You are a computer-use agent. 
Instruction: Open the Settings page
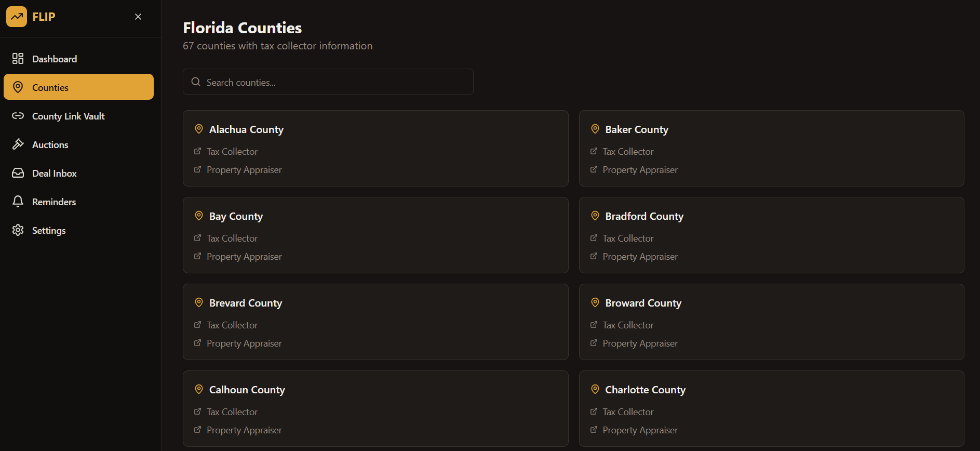coord(78,230)
